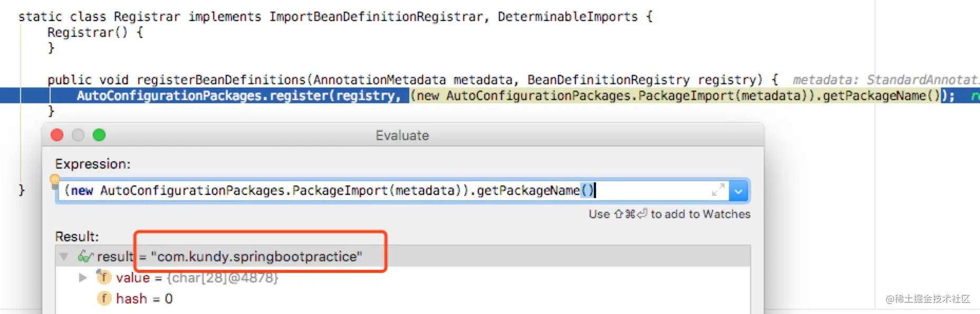Click the DeterminableImports interface name

[568, 17]
